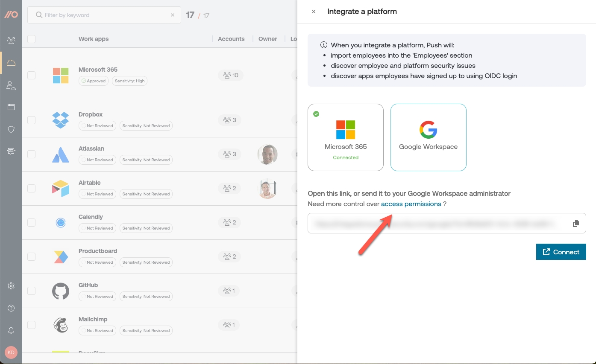This screenshot has height=364, width=596.
Task: Open the Security shield section in the sidebar
Action: tap(11, 129)
